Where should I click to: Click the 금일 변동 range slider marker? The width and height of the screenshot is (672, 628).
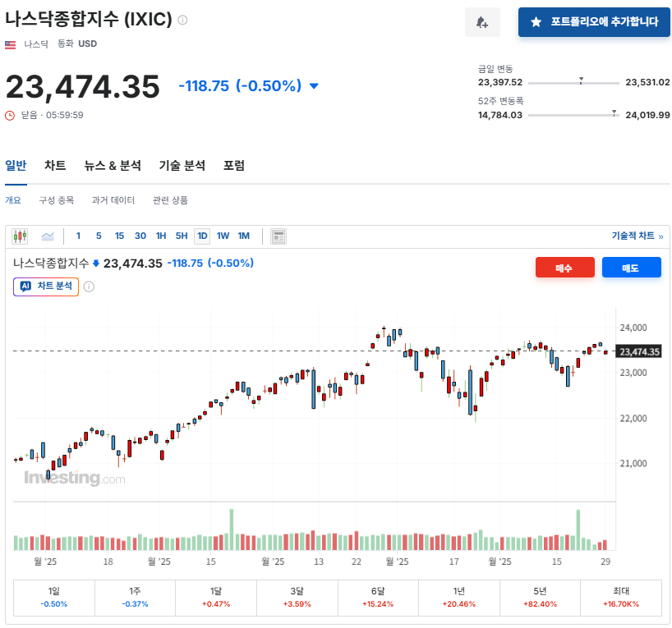(581, 80)
